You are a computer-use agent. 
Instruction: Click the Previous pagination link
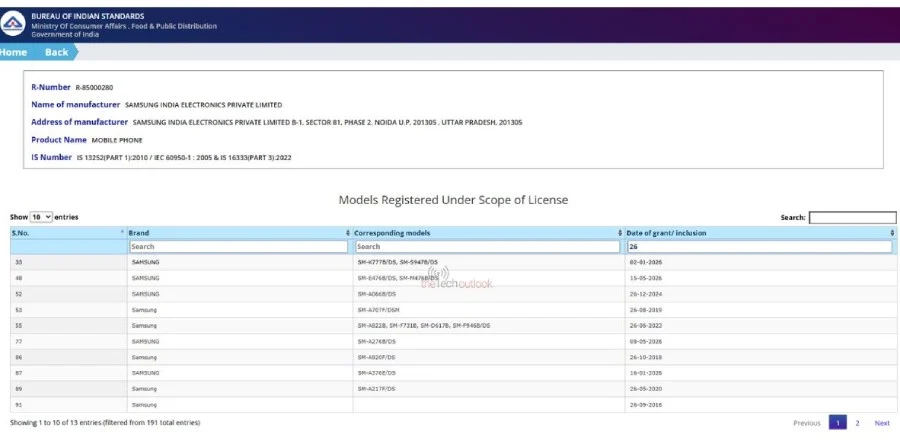(806, 423)
